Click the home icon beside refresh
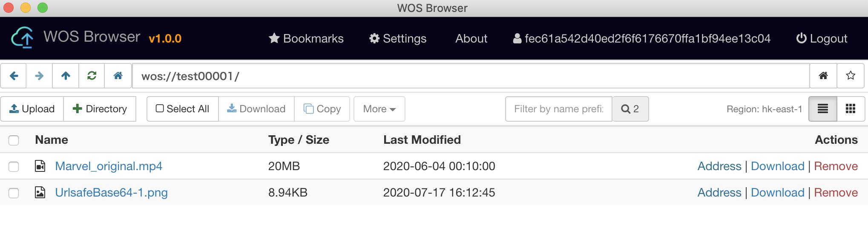The height and width of the screenshot is (228, 868). pyautogui.click(x=118, y=76)
